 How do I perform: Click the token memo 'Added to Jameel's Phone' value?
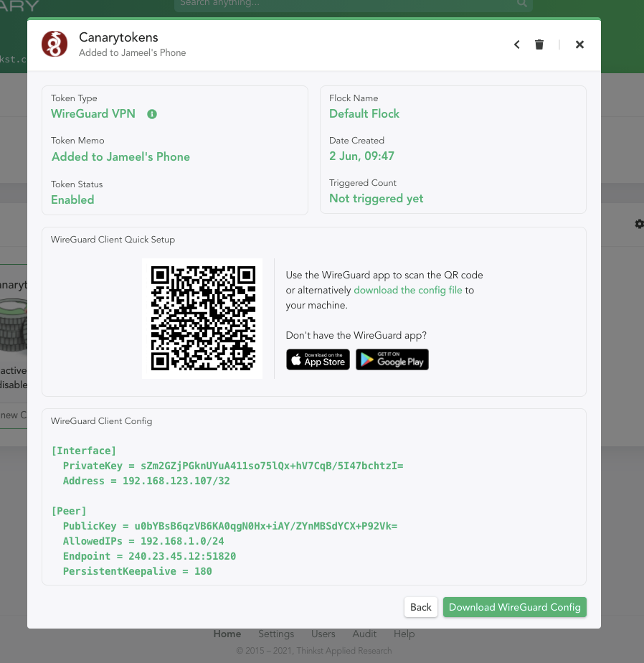coord(120,157)
